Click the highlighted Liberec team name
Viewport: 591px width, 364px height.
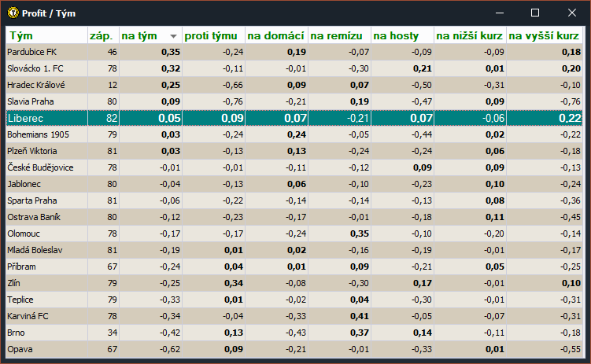tap(25, 118)
